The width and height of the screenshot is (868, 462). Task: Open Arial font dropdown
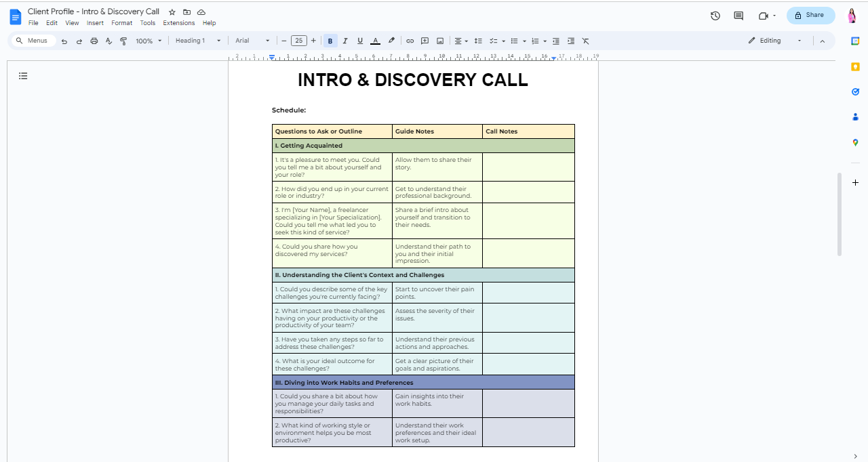coord(252,41)
